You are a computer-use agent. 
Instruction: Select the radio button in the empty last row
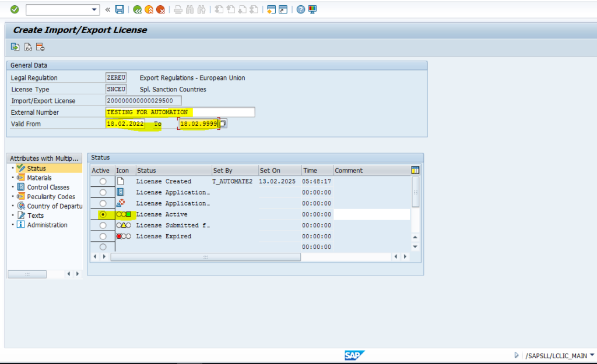click(x=103, y=247)
